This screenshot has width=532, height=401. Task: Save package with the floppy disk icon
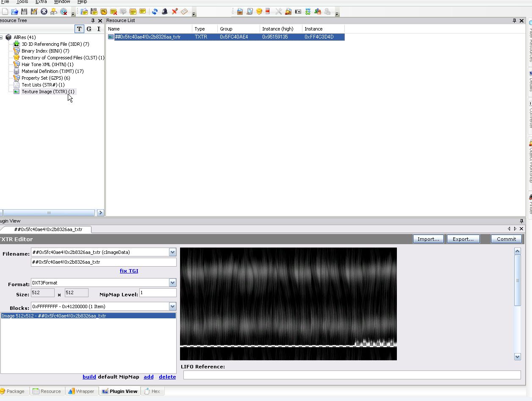point(24,11)
